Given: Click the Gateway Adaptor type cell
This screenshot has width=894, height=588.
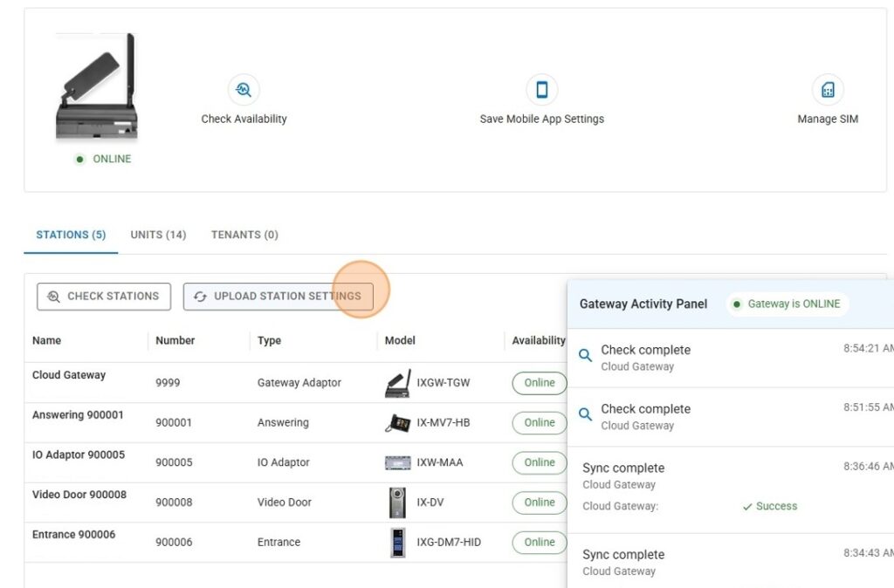Looking at the screenshot, I should 299,383.
